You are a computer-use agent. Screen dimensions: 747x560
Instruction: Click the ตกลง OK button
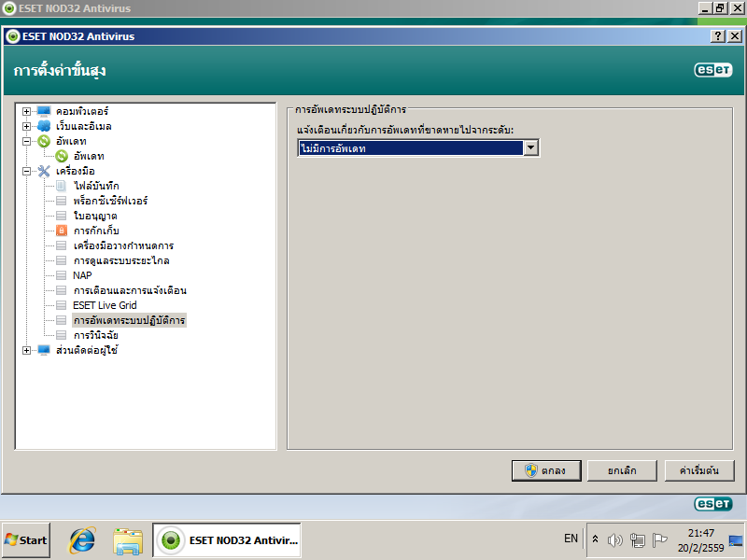546,470
